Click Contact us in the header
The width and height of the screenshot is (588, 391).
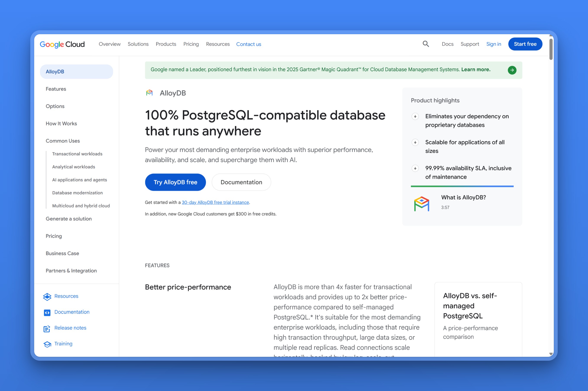[249, 44]
